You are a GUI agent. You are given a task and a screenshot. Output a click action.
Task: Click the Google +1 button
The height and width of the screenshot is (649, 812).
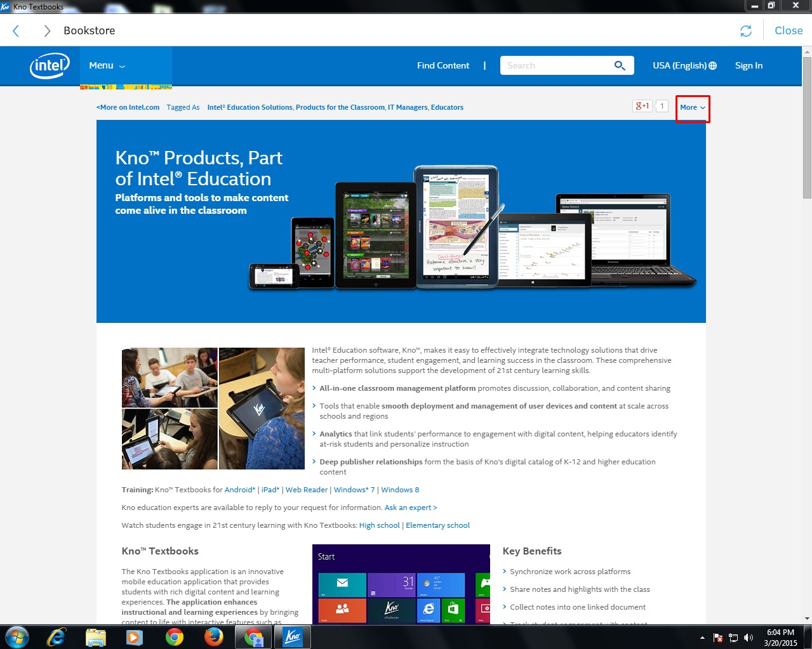pos(642,106)
